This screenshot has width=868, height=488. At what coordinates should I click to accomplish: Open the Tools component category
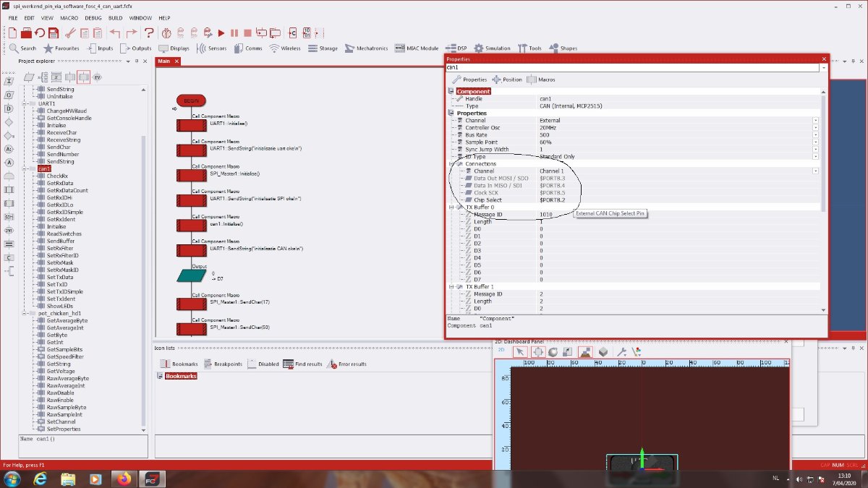(x=529, y=48)
